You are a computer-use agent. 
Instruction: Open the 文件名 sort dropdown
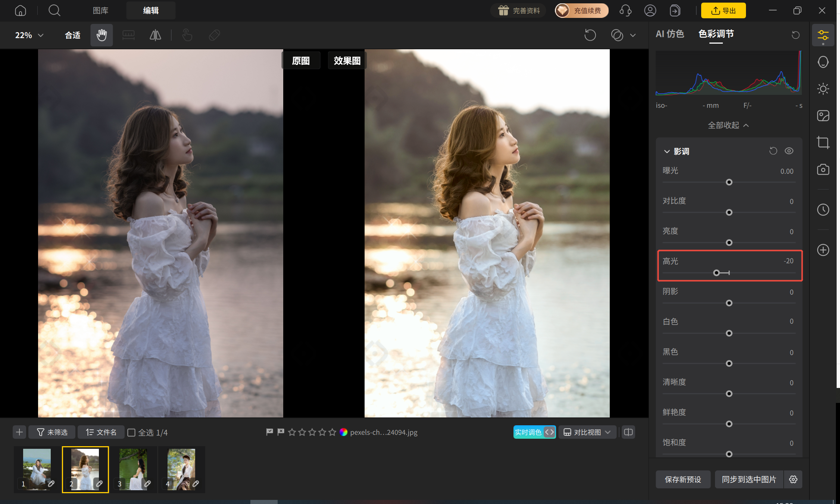(101, 432)
